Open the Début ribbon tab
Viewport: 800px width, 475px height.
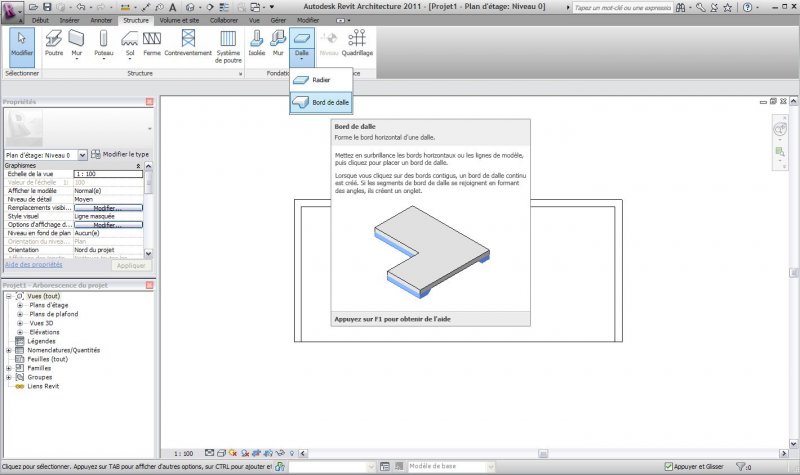tap(40, 20)
